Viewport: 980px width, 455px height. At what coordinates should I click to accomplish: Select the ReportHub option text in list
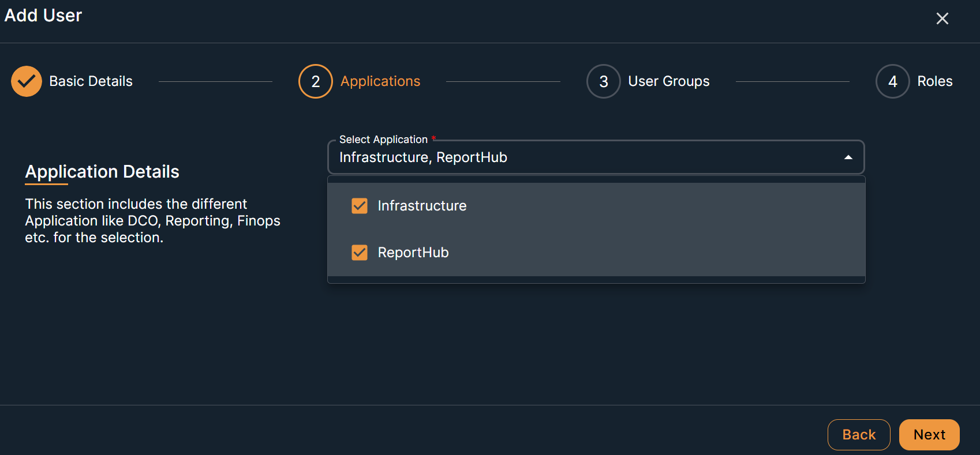point(413,253)
